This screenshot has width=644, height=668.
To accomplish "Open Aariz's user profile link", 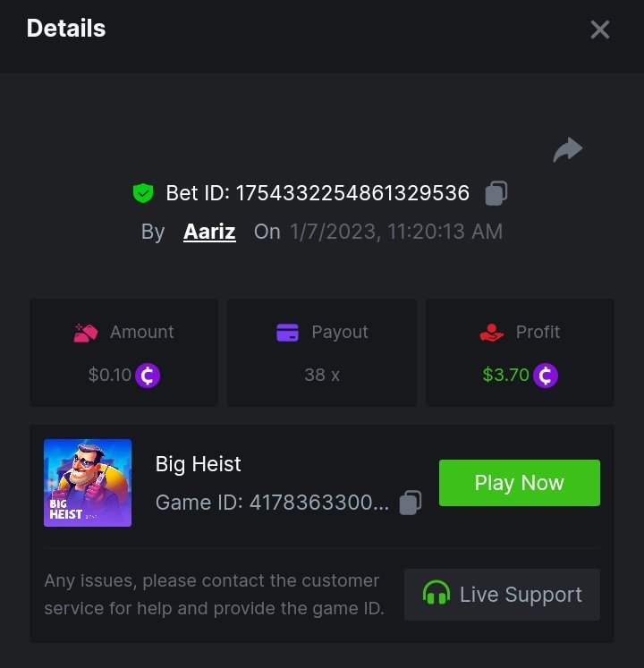I will click(x=209, y=232).
